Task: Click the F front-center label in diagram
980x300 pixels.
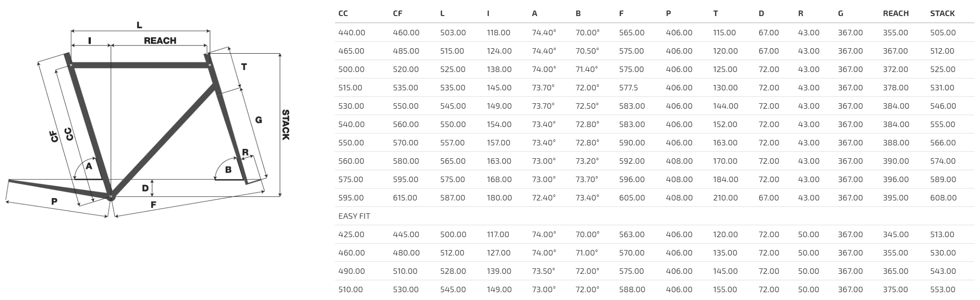Action: [154, 205]
